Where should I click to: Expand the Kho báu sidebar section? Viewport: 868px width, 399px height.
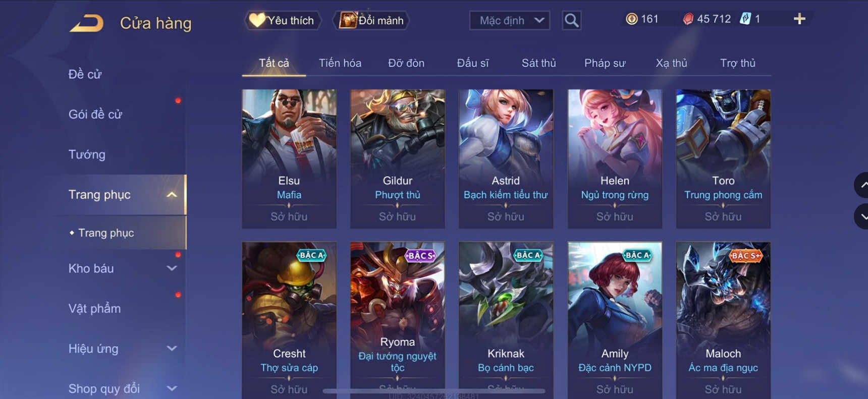tap(172, 268)
